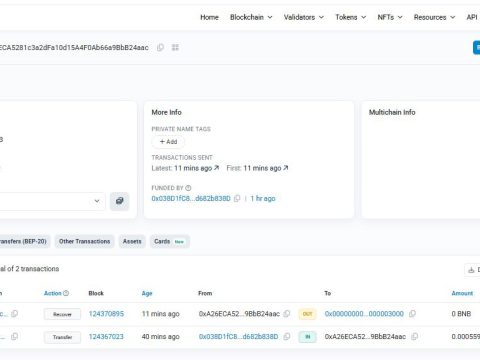Viewport: 480px width, 360px height.
Task: Show QR code for the address
Action: pos(175,47)
